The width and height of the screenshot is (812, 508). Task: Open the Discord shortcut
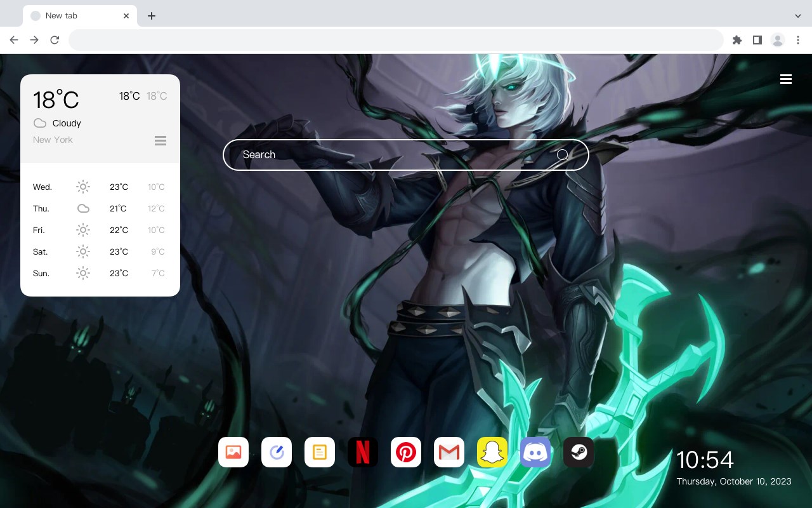(x=535, y=452)
